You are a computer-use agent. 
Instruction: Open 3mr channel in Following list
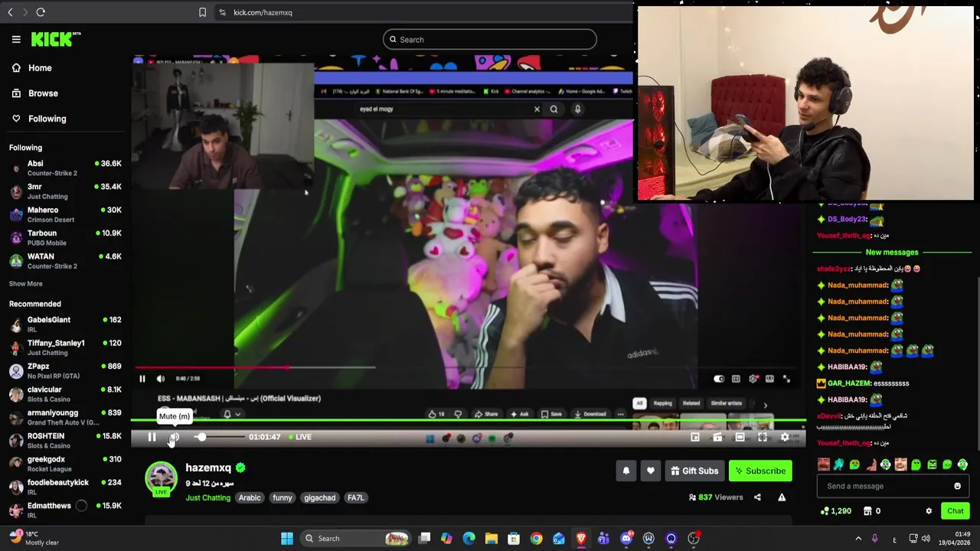click(x=65, y=191)
